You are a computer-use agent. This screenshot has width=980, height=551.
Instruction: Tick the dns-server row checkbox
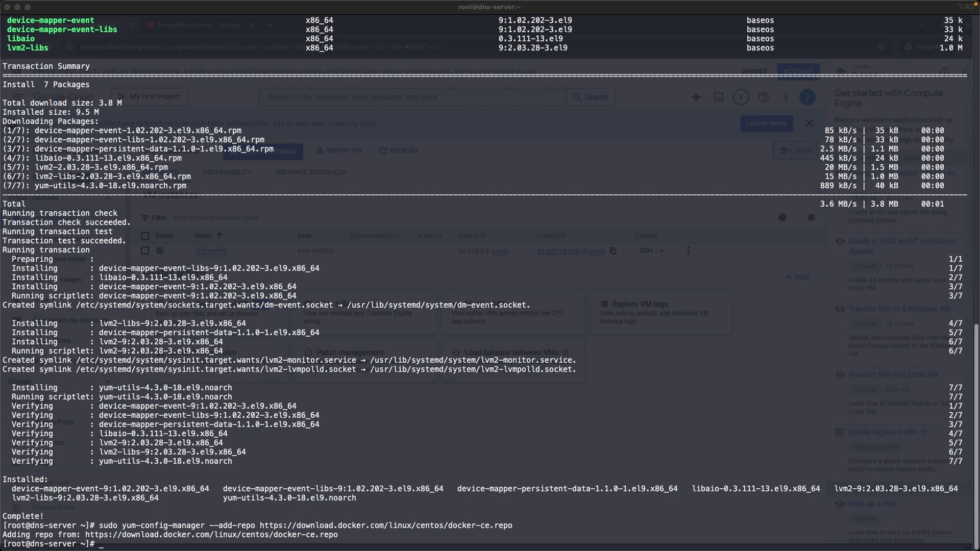coord(145,251)
